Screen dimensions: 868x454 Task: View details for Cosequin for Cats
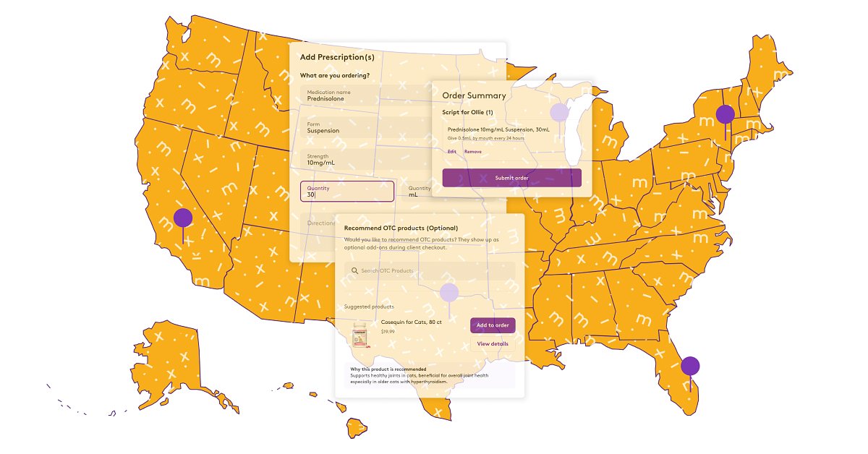coord(493,344)
